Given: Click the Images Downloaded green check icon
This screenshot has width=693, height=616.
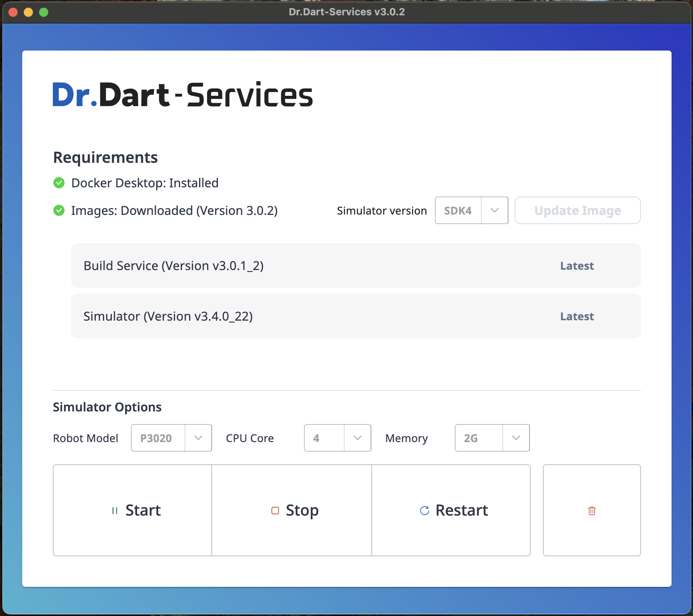Looking at the screenshot, I should click(x=59, y=211).
